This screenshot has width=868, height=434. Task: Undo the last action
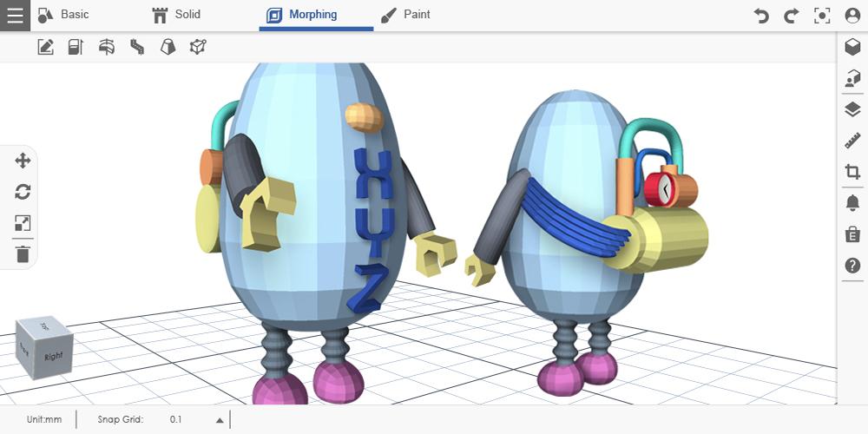pyautogui.click(x=762, y=16)
